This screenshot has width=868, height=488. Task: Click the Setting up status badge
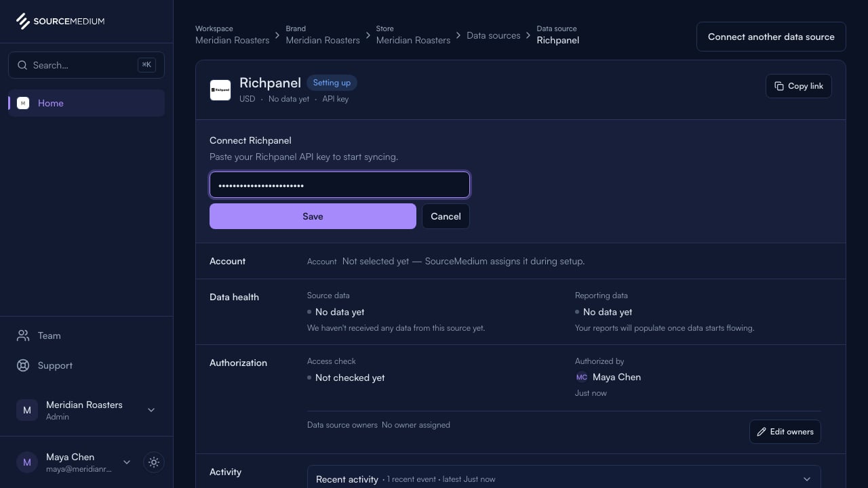(x=332, y=83)
